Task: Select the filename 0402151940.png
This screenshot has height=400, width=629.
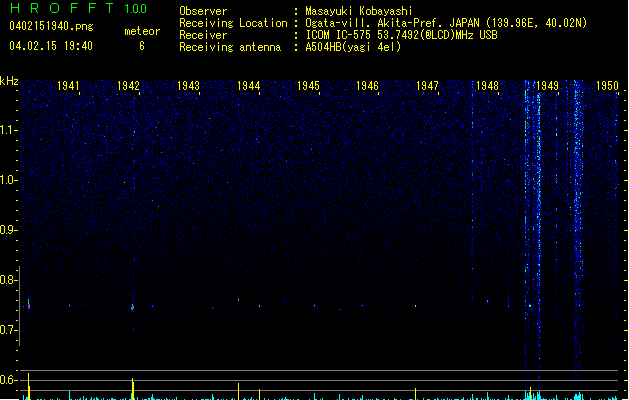Action: (51, 26)
